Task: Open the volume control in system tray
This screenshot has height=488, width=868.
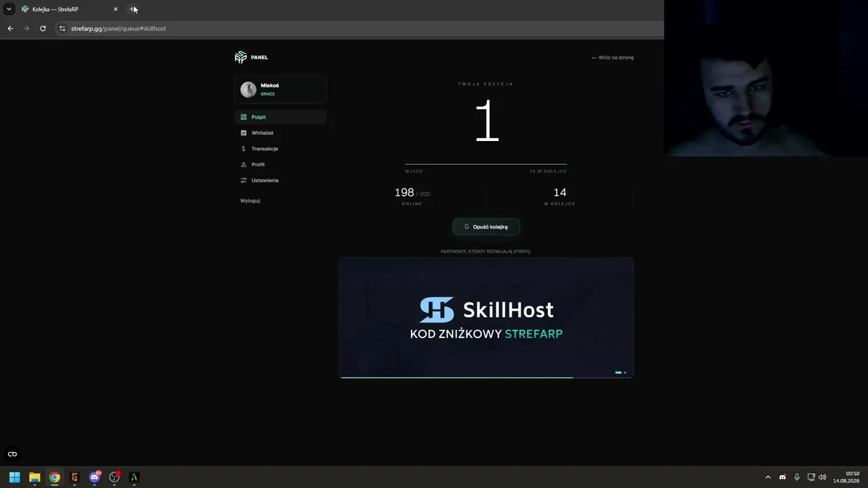Action: coord(823,477)
